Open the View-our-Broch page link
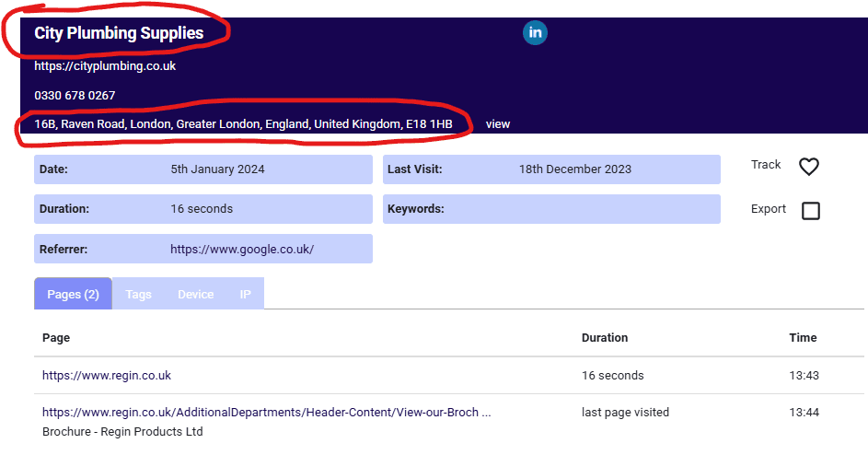868x455 pixels. point(266,413)
